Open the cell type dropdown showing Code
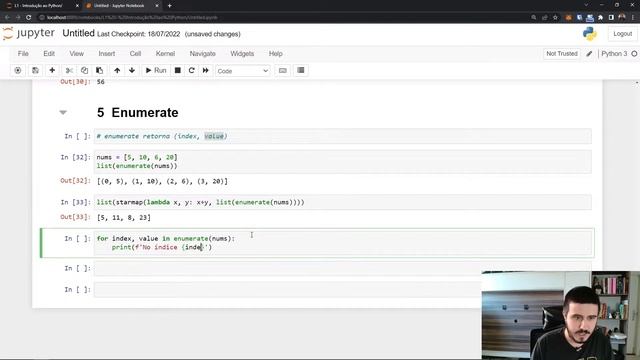 point(242,71)
